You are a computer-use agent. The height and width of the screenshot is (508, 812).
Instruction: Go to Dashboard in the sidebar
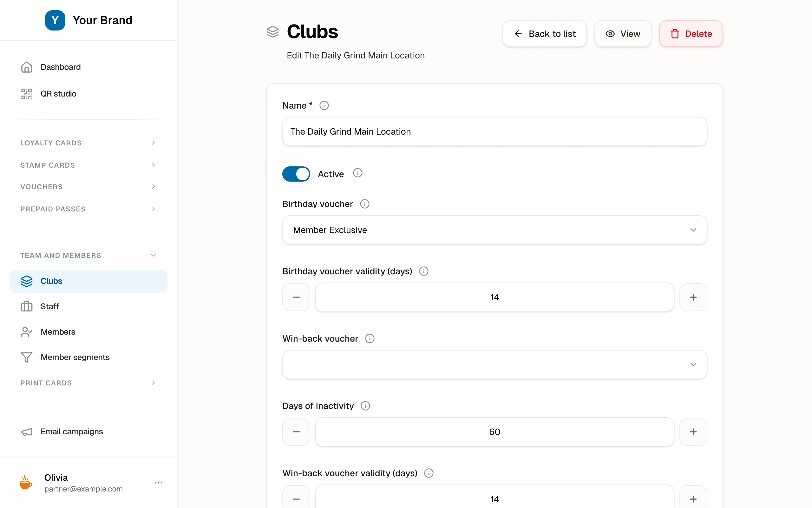[x=88, y=67]
